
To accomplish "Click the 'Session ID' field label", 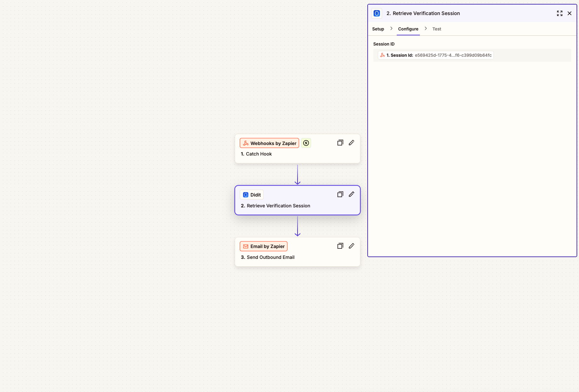I will [x=384, y=44].
